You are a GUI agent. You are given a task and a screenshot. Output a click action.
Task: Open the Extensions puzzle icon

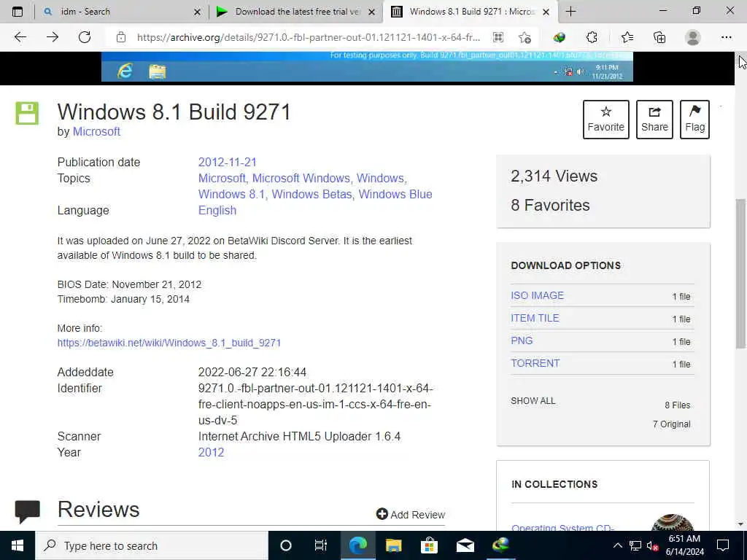pyautogui.click(x=592, y=37)
